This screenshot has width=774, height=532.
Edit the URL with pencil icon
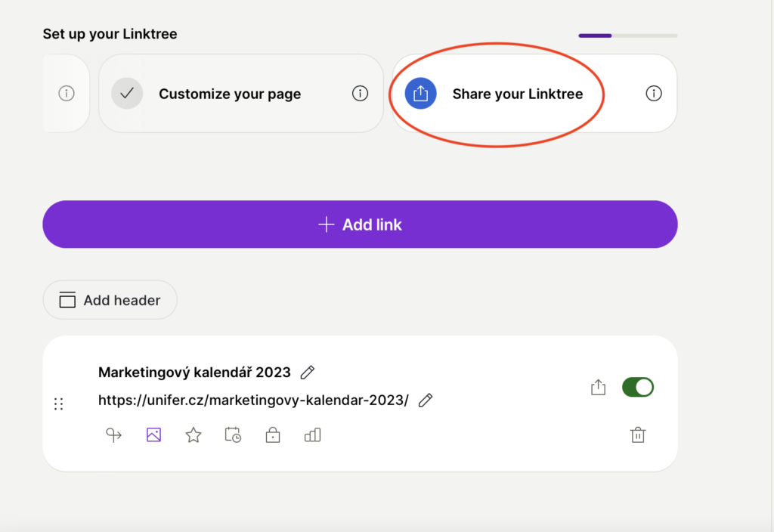tap(426, 400)
